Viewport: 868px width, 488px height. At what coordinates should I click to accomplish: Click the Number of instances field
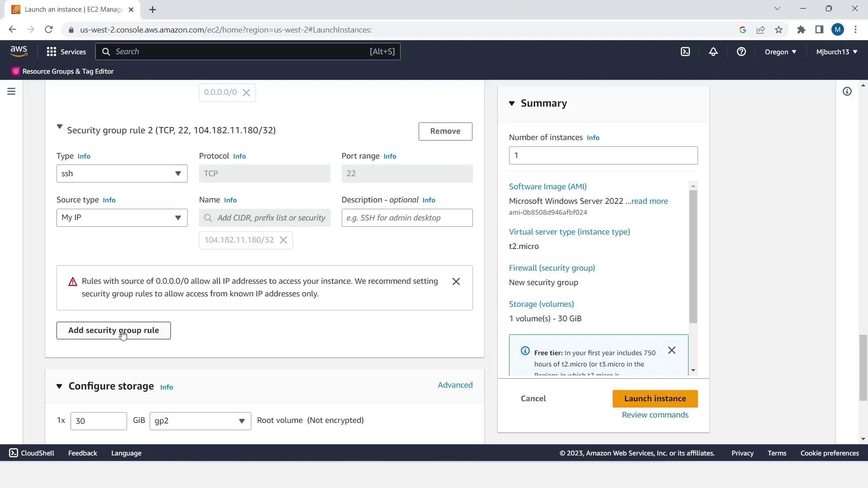603,155
